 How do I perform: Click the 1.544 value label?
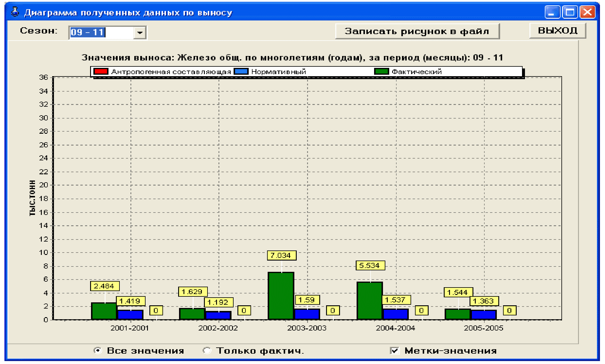click(458, 293)
